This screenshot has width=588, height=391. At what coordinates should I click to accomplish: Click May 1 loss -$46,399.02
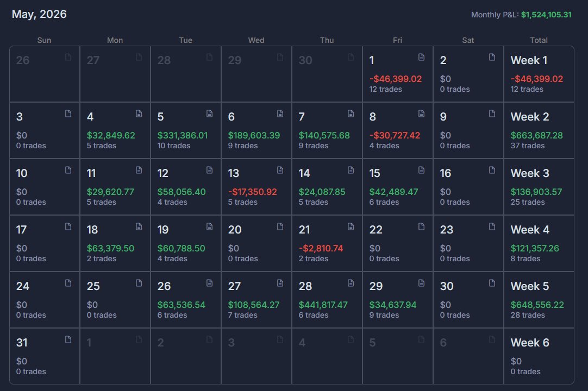[395, 79]
